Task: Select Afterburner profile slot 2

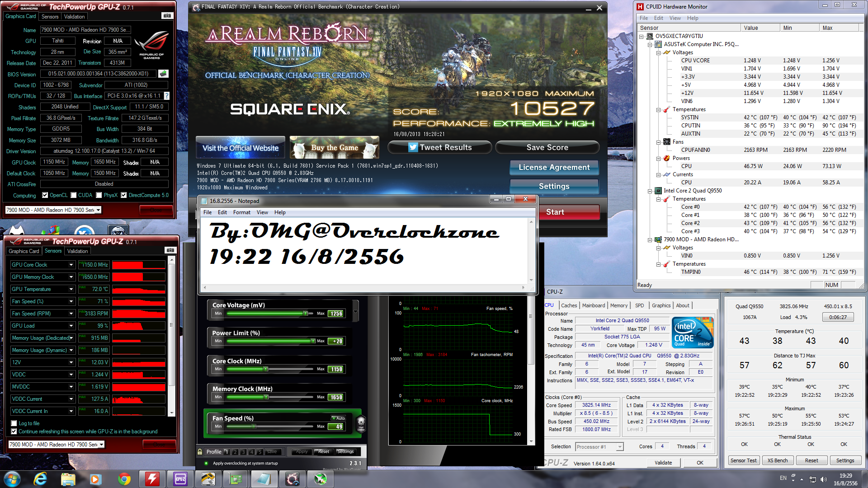Action: 235,451
